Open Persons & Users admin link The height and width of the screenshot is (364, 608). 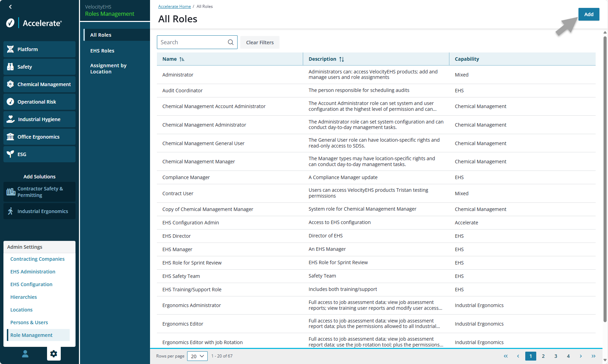29,322
